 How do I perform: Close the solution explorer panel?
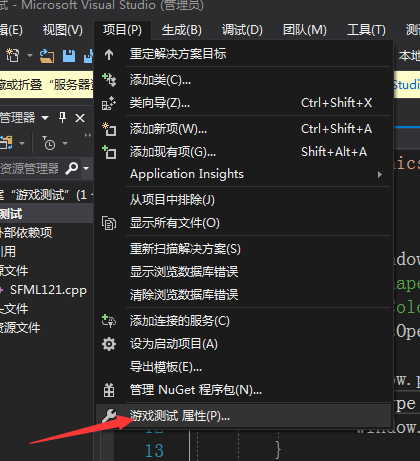(80, 118)
